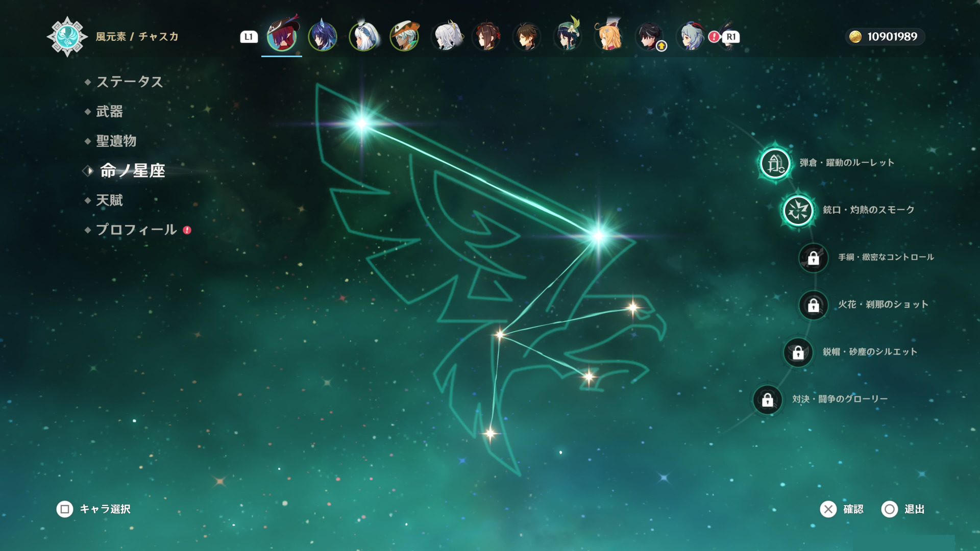Choose the character portrait with upgrade arrow
This screenshot has height=551, width=980.
tap(650, 37)
